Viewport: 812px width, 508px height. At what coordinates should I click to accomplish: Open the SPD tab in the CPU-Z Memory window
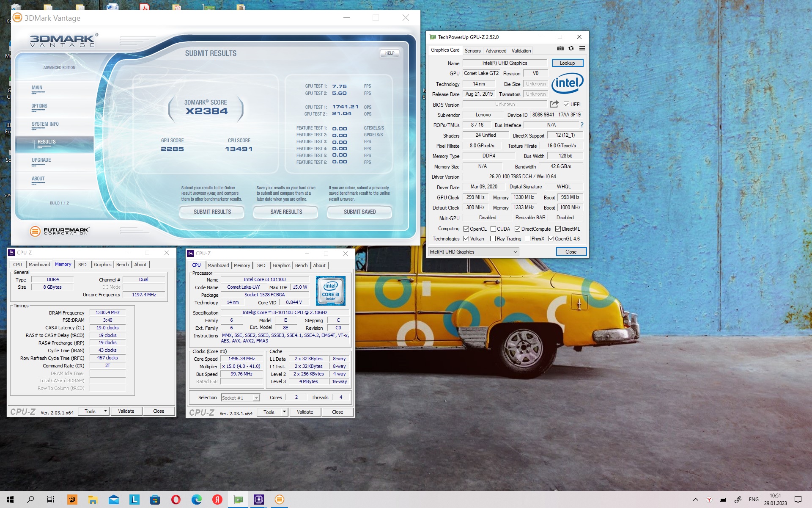82,265
